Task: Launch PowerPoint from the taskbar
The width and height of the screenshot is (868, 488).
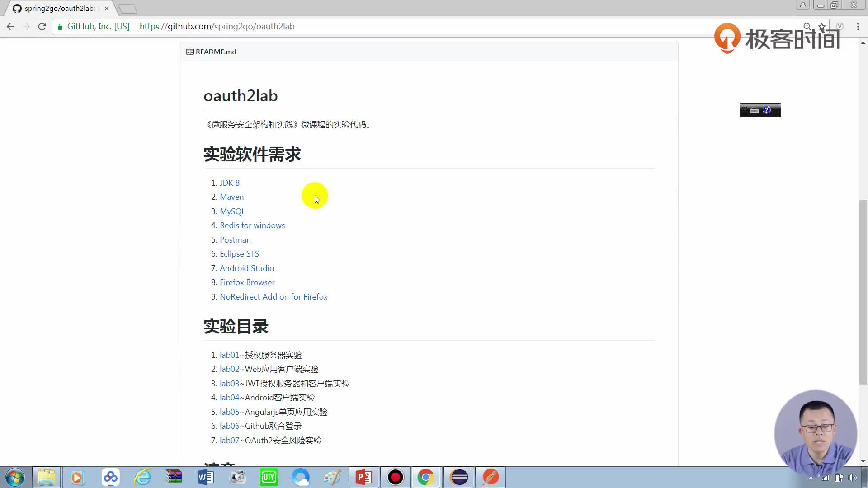Action: pos(364,477)
